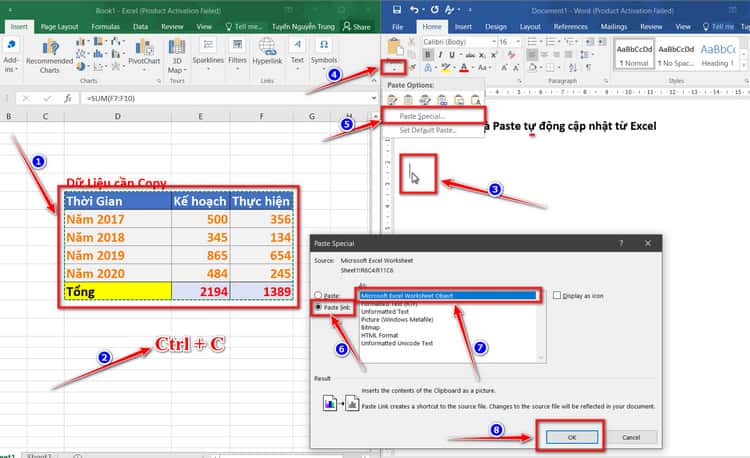Image resolution: width=750 pixels, height=458 pixels.
Task: Click the Keep Source Formatting paste option
Action: coord(392,100)
